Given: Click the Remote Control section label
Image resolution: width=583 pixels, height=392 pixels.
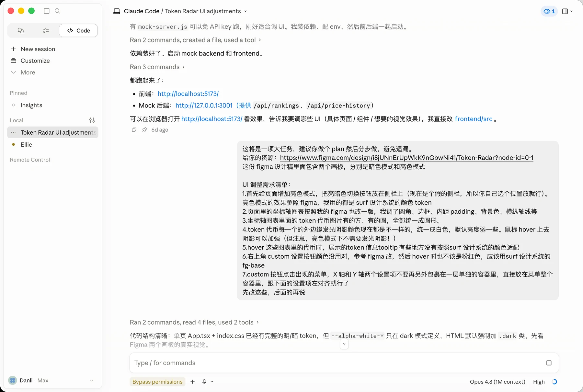Looking at the screenshot, I should 30,160.
